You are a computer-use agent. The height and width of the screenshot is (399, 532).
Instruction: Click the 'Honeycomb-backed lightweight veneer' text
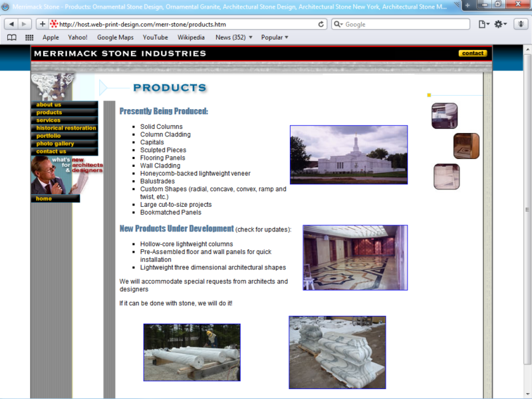click(x=196, y=174)
